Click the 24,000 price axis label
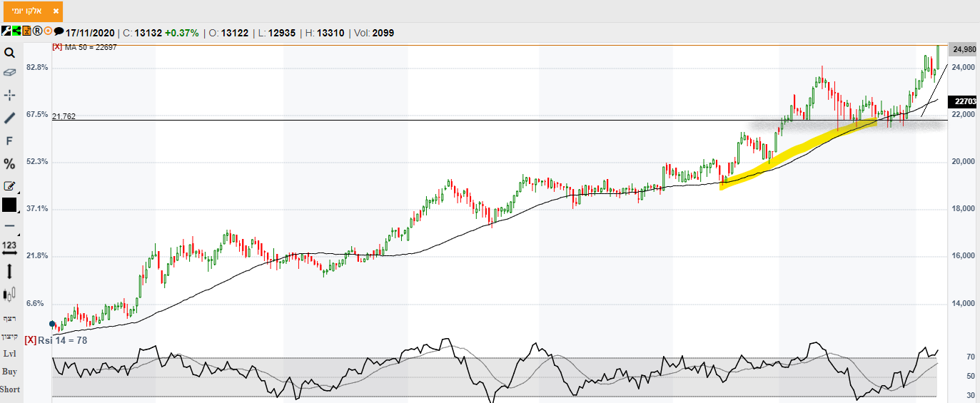This screenshot has height=403, width=980. click(x=964, y=68)
